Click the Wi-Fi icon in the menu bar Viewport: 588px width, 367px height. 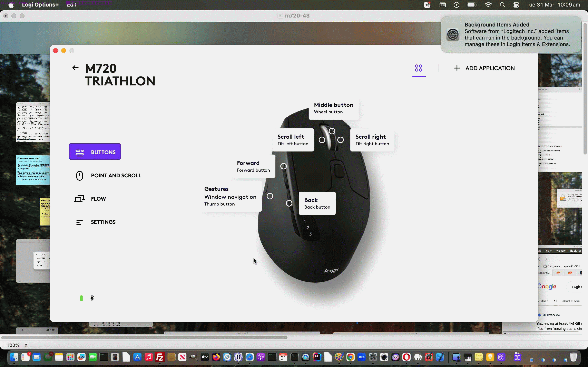point(488,5)
